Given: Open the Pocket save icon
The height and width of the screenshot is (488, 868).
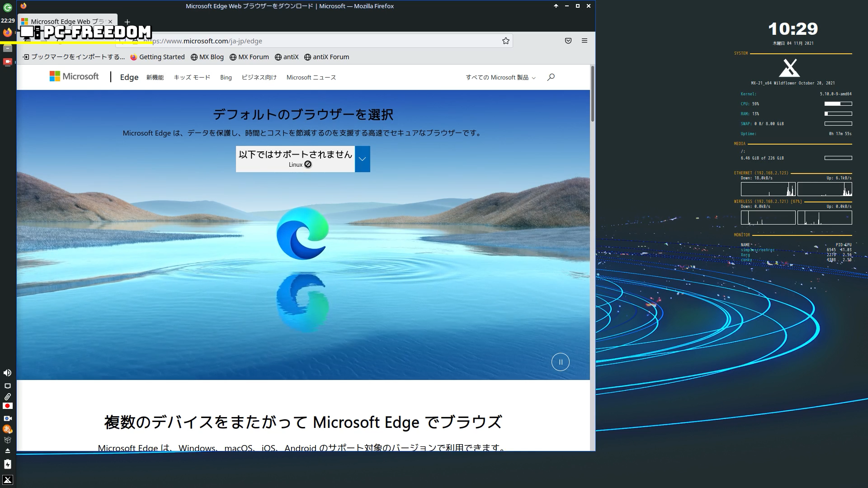Looking at the screenshot, I should 568,41.
